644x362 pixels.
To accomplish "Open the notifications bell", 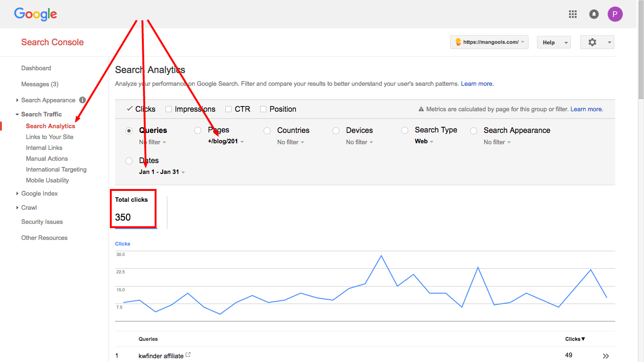I will pos(594,14).
